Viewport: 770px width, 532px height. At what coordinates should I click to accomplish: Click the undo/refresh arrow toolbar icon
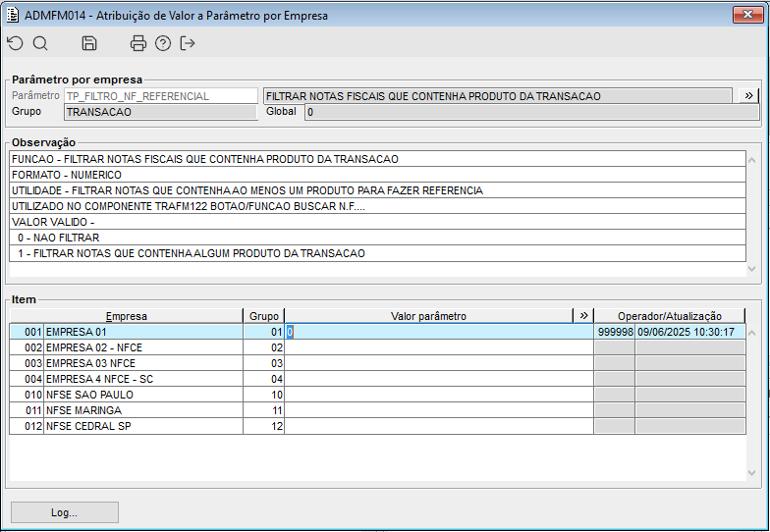[16, 43]
